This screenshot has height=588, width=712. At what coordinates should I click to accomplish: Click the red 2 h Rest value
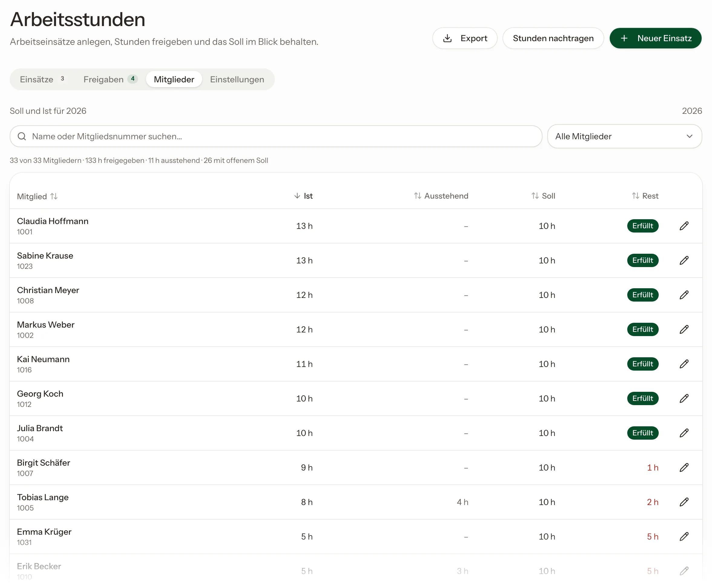click(652, 502)
